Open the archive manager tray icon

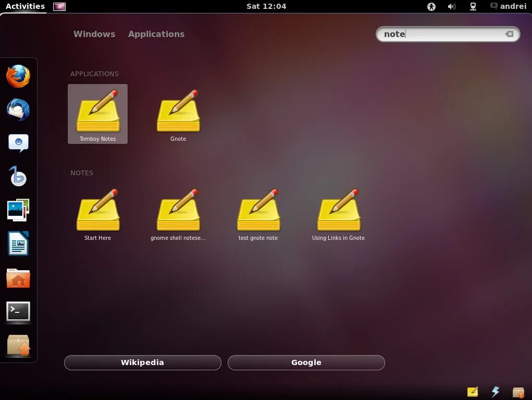(x=518, y=392)
